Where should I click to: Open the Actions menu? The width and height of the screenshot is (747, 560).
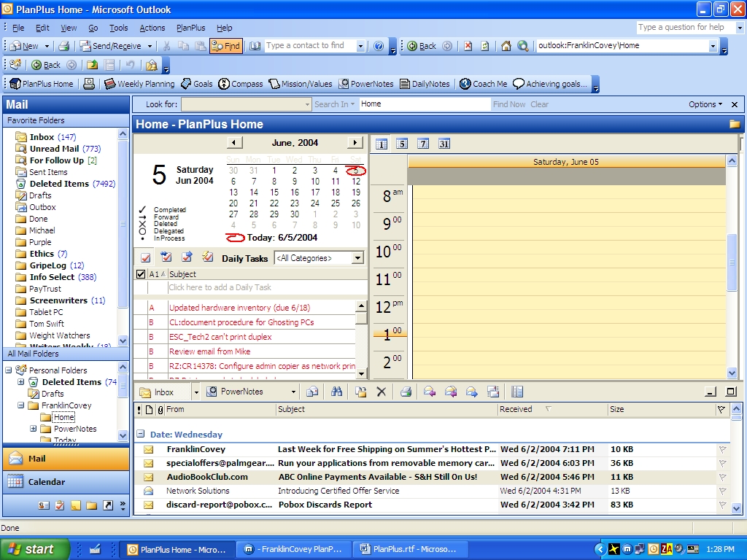click(x=152, y=28)
